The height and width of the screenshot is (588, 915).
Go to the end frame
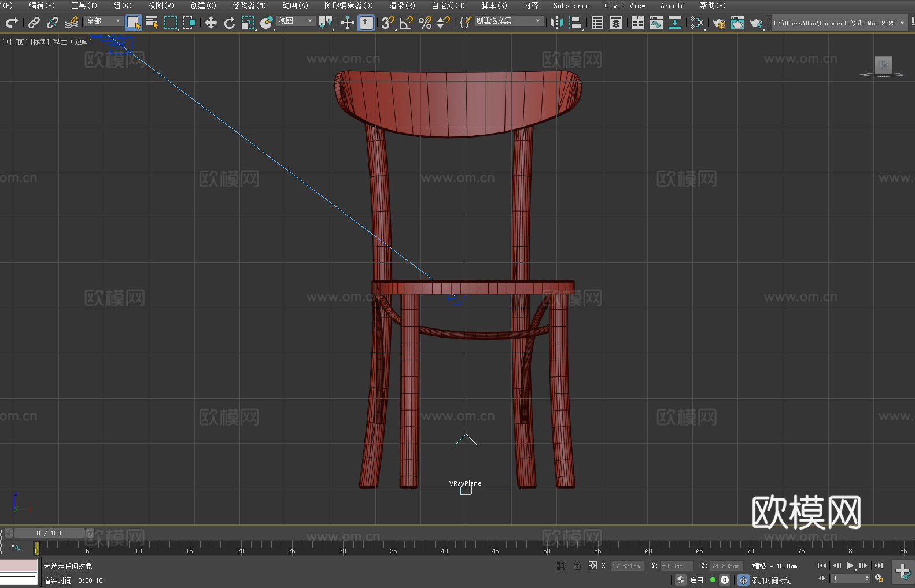[879, 565]
